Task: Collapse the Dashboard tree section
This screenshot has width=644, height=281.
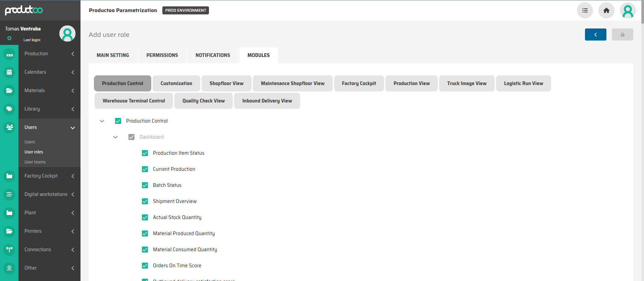Action: coord(115,137)
